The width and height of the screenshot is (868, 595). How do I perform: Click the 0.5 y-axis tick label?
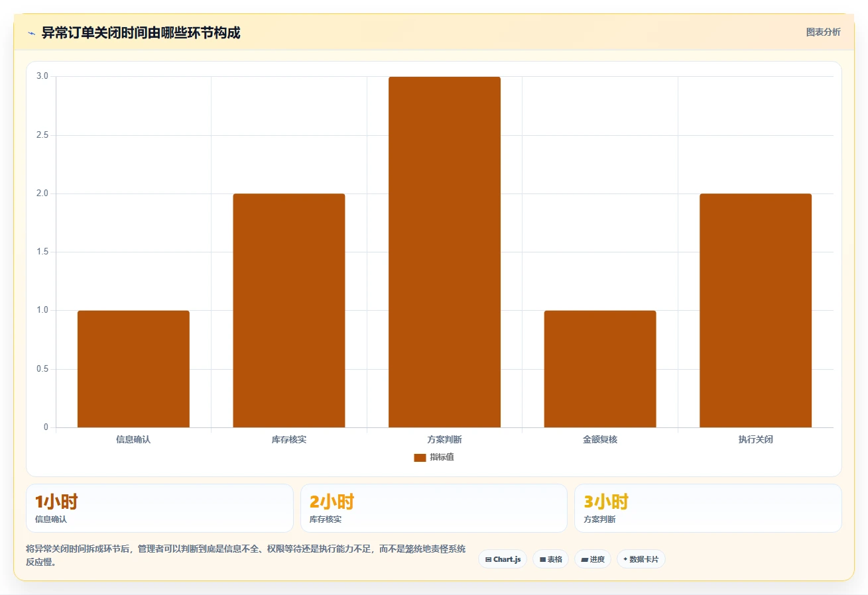pyautogui.click(x=42, y=369)
